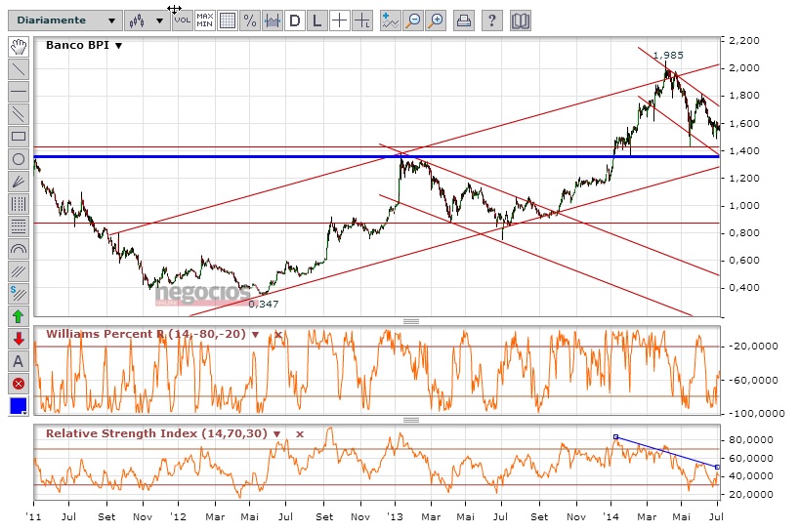Zoom in with the magnifier plus icon
Viewport: 800px width, 532px height.
(436, 20)
